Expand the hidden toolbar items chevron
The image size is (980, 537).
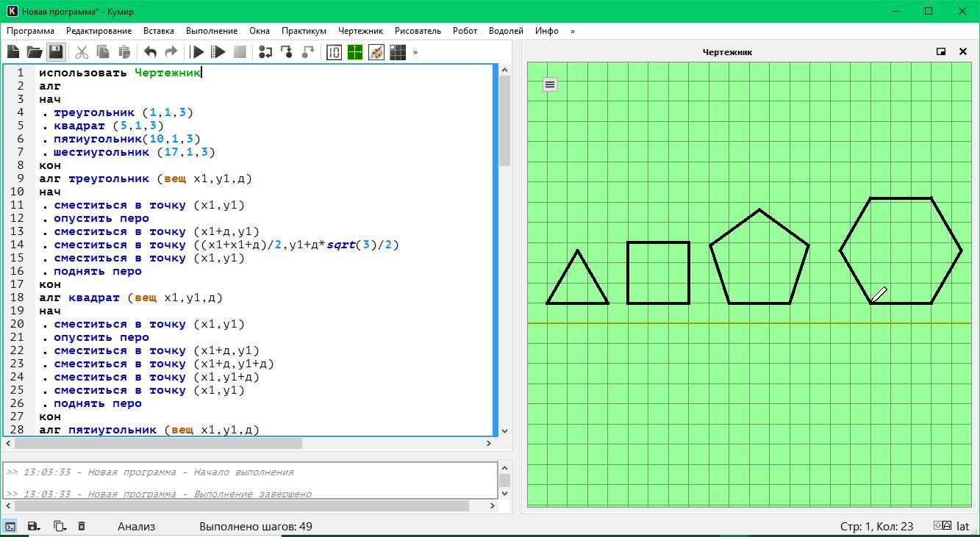(415, 52)
